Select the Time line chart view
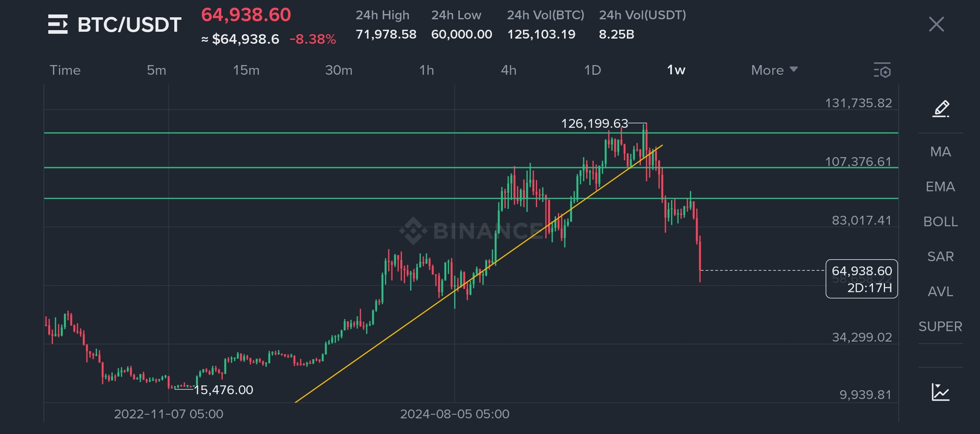980x434 pixels. tap(65, 70)
